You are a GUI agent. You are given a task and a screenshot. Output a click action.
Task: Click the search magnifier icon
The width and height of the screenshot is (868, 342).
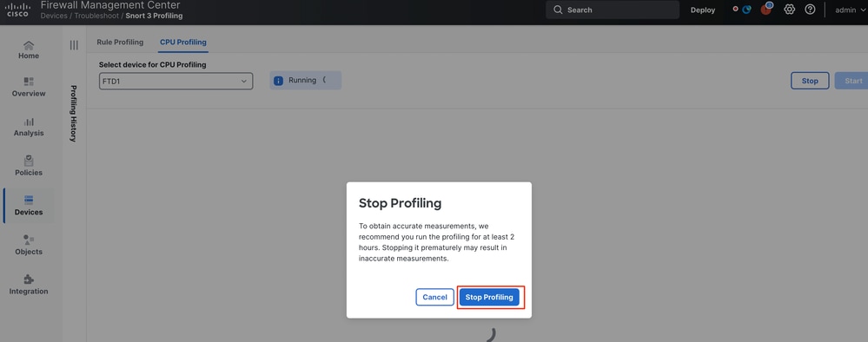coord(558,10)
